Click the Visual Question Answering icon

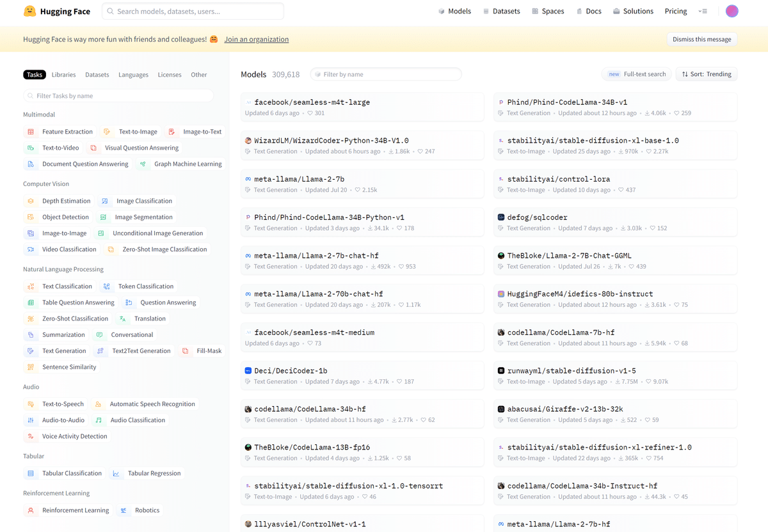93,148
